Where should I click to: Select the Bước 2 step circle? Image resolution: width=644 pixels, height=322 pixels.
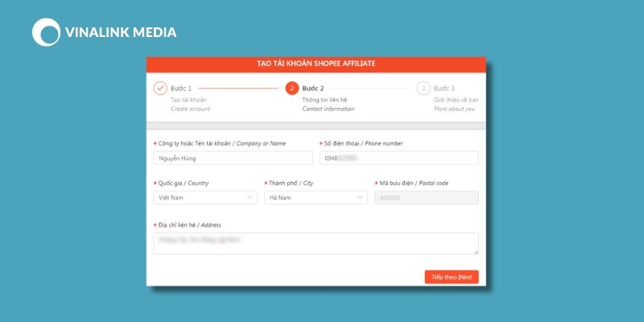tap(292, 89)
